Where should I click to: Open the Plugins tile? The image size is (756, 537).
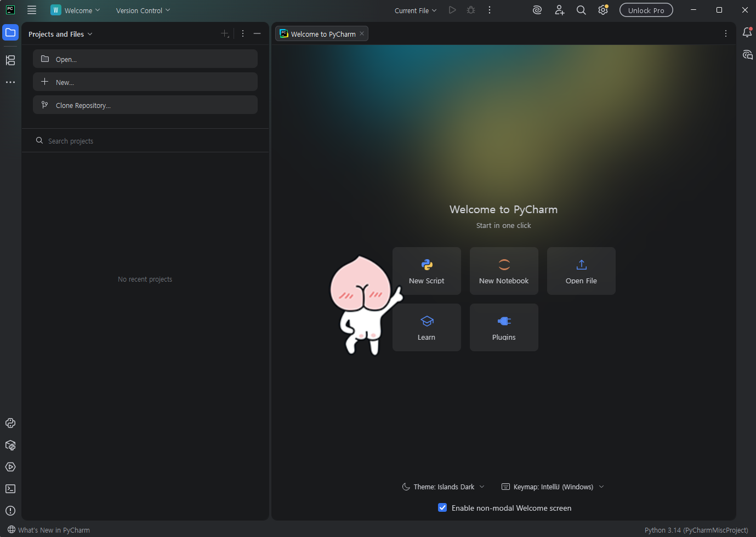click(x=504, y=328)
